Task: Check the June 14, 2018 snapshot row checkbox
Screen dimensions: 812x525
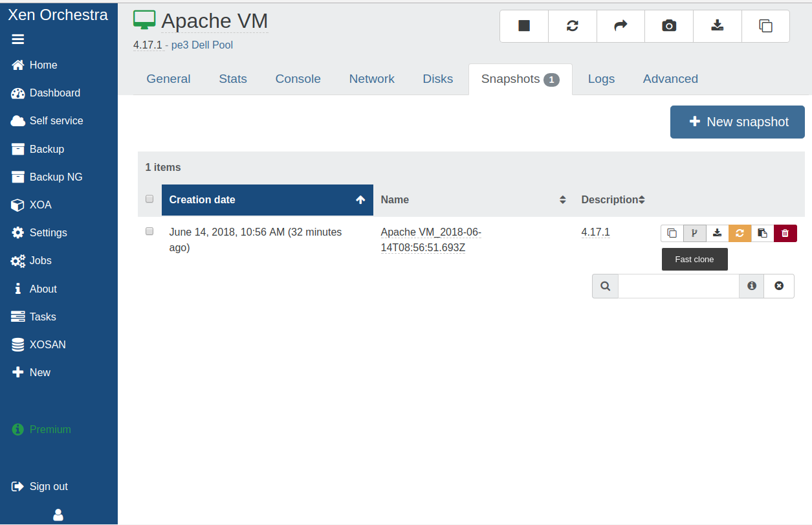Action: 149,231
